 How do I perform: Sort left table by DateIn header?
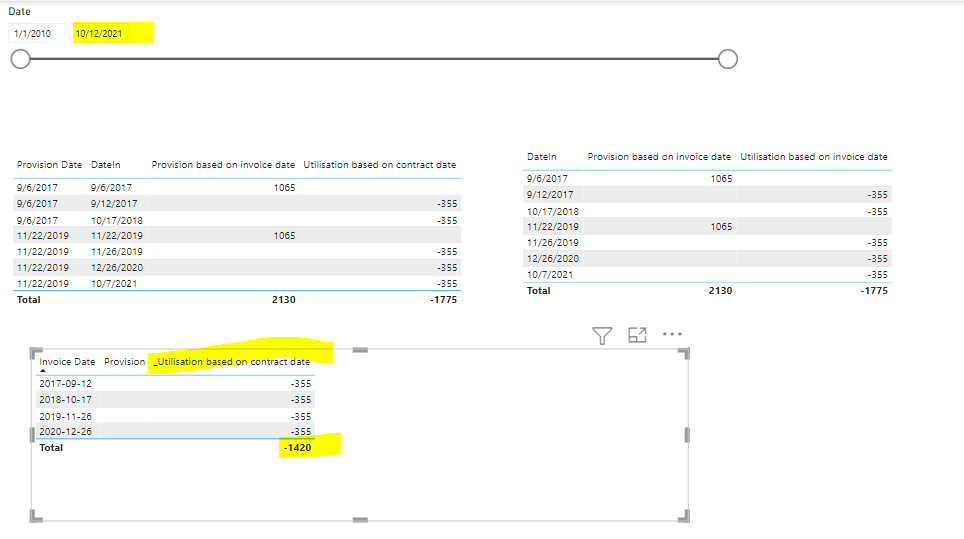106,165
